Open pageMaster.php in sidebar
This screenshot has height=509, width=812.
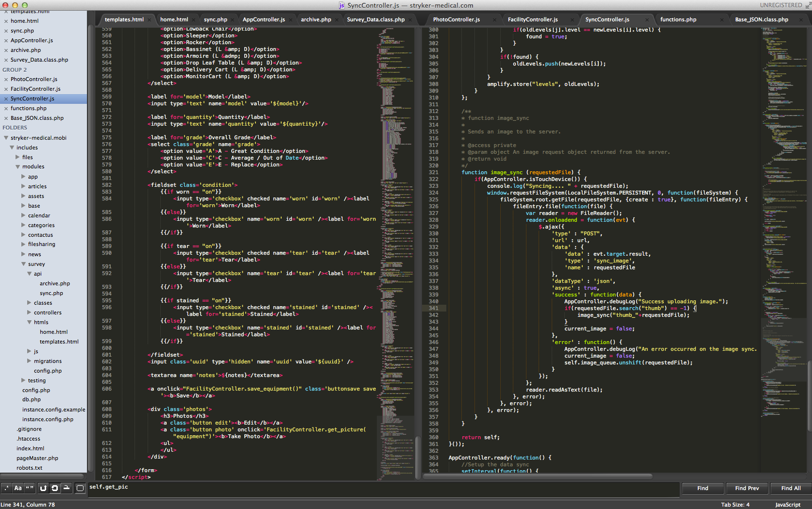pyautogui.click(x=37, y=458)
